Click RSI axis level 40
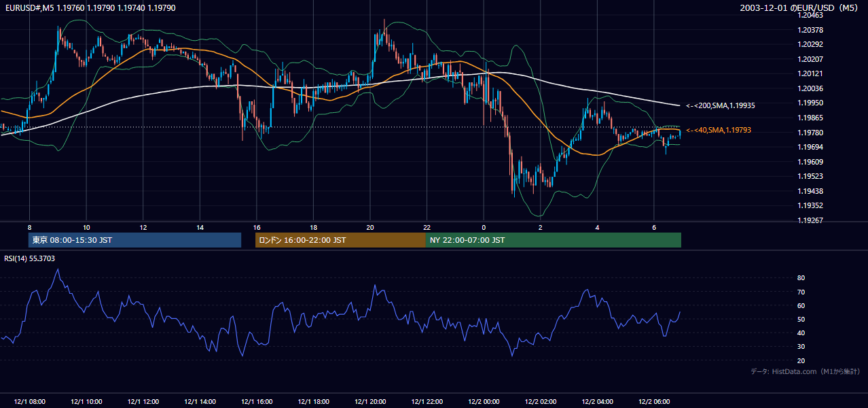The image size is (868, 408). (801, 333)
